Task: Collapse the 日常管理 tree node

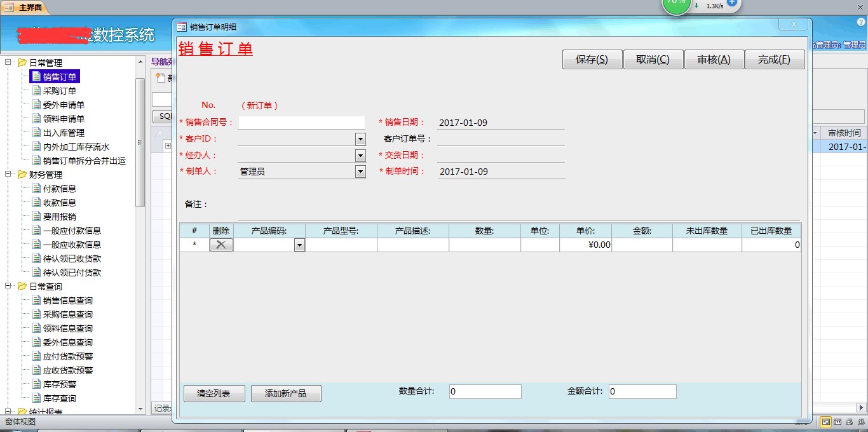Action: click(x=8, y=63)
